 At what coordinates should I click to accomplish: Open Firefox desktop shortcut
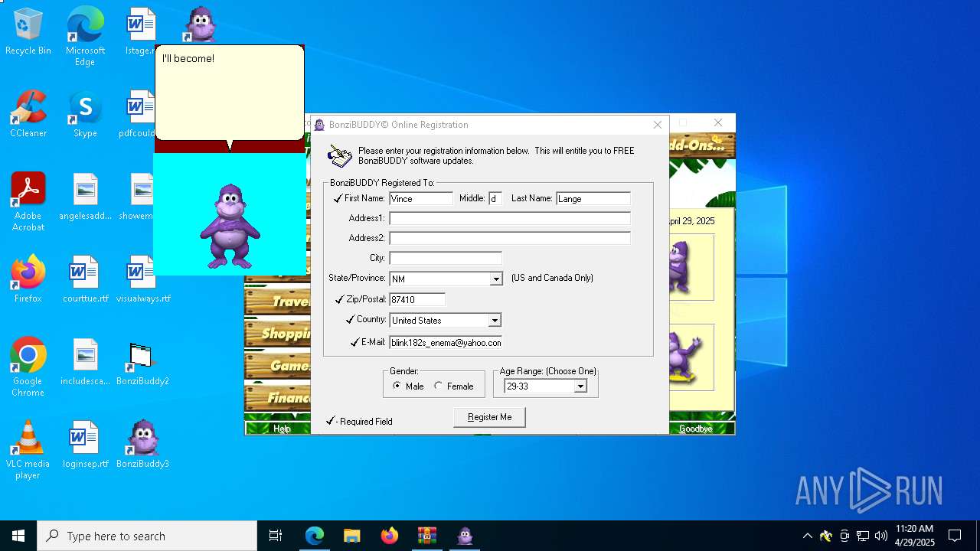pos(28,279)
